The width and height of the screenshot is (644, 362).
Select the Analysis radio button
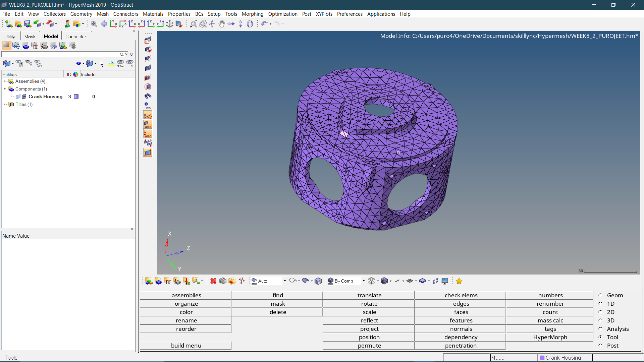coord(600,329)
